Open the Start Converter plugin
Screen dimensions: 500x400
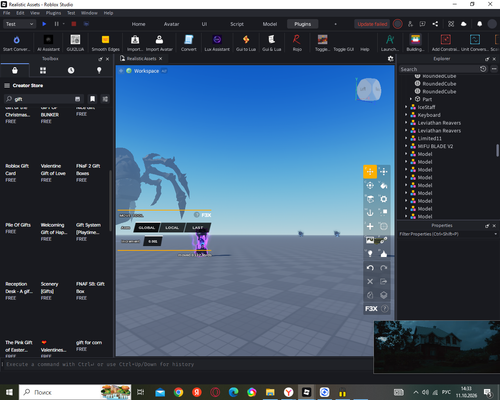pyautogui.click(x=16, y=43)
